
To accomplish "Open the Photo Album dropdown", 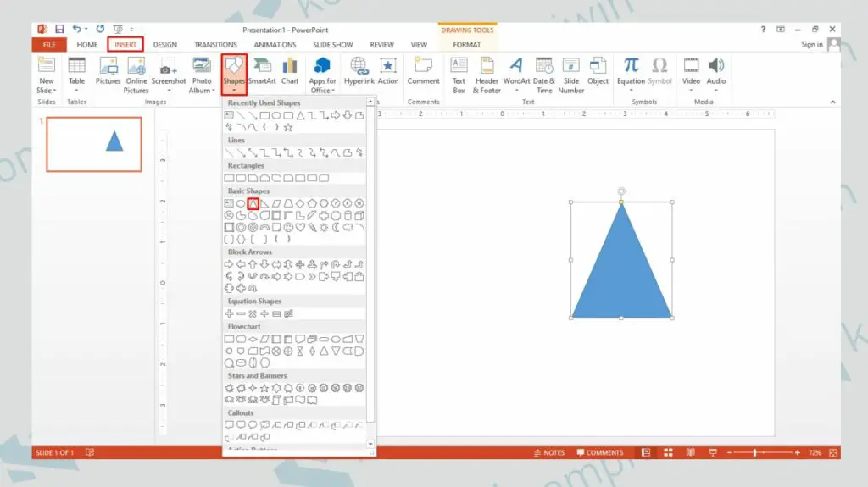I will pyautogui.click(x=214, y=91).
